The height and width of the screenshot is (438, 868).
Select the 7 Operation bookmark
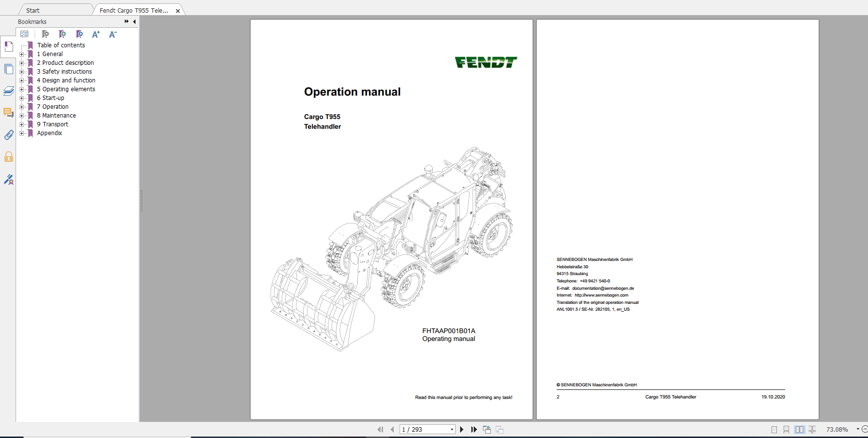53,107
